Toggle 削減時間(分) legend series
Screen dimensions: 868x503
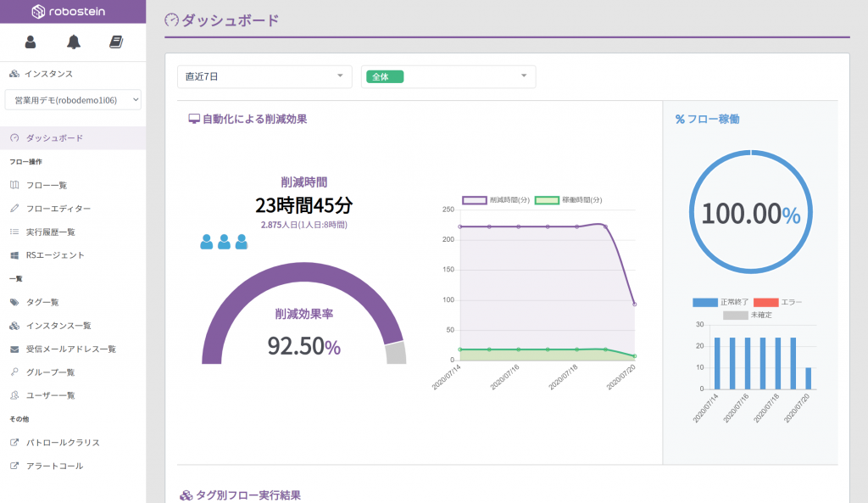pos(496,200)
